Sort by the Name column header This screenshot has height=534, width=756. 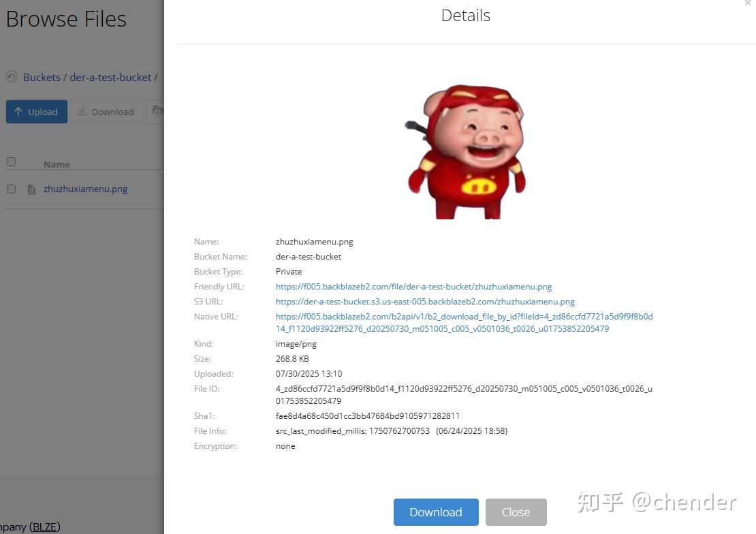coord(57,165)
